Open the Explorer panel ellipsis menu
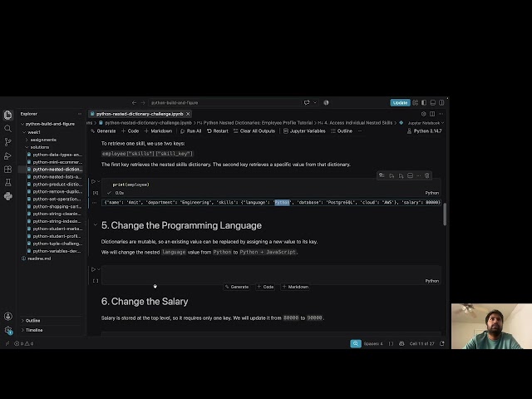 80,114
